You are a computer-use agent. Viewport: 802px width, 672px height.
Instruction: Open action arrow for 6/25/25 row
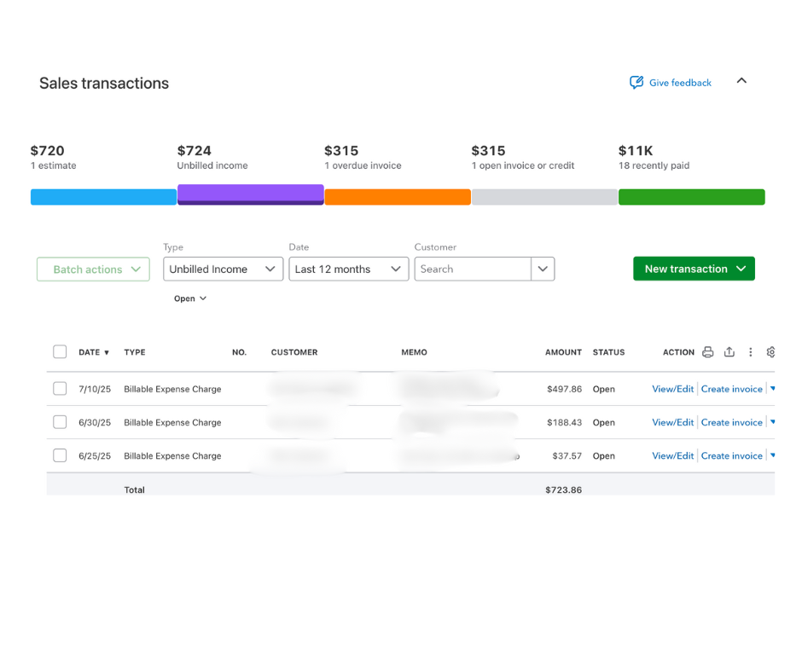[x=772, y=456]
